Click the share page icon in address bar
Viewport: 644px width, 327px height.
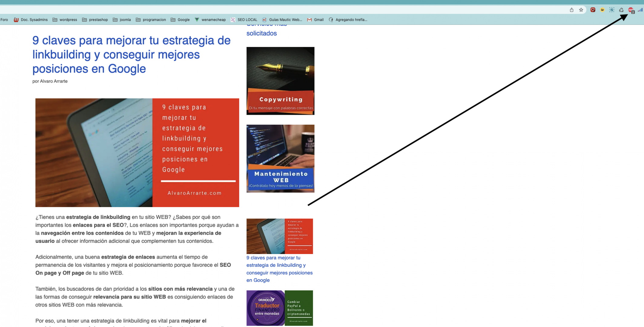pos(571,10)
